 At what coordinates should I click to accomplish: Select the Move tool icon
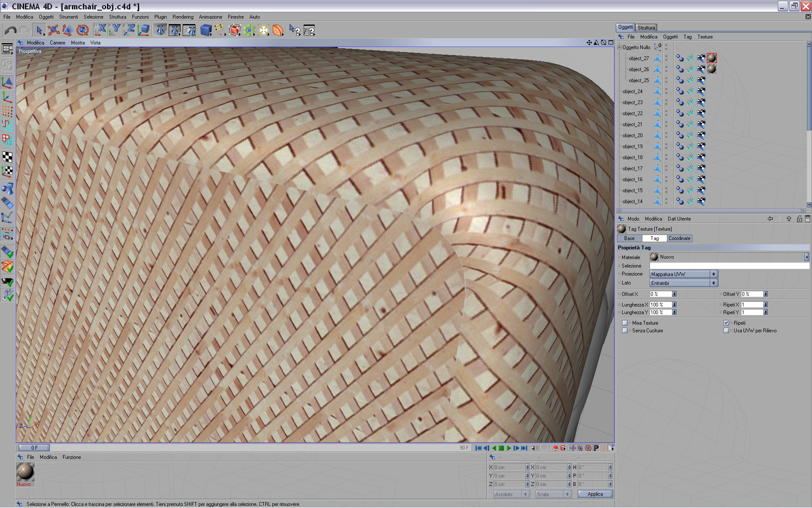[x=53, y=30]
